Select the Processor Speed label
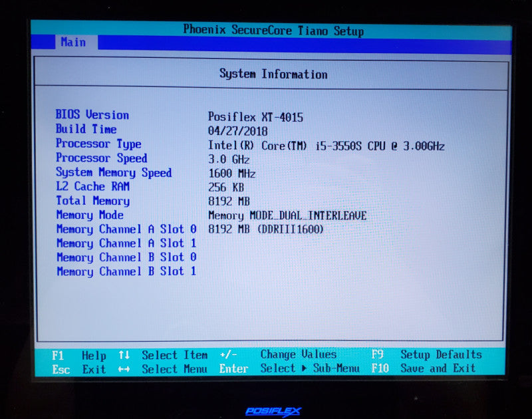This screenshot has width=532, height=419. 102,158
